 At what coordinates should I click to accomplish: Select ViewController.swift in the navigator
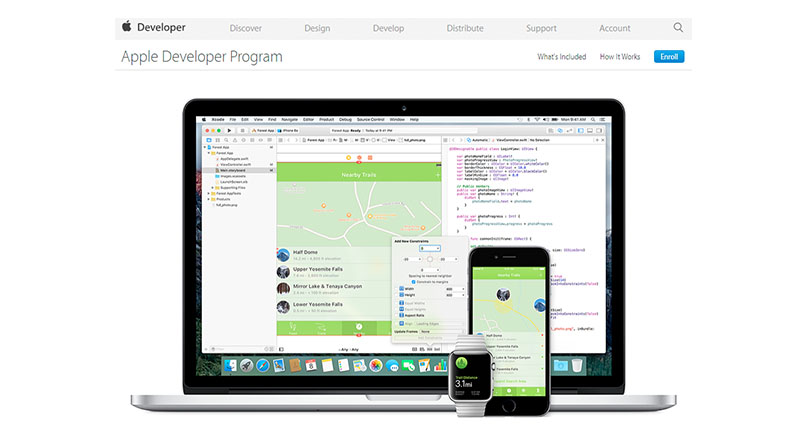[235, 164]
